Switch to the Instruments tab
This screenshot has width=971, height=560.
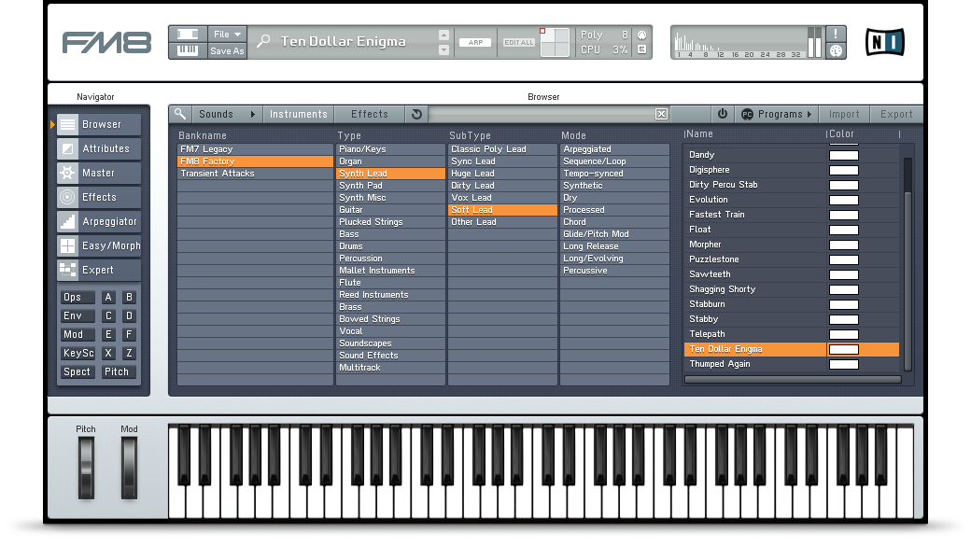click(x=299, y=114)
